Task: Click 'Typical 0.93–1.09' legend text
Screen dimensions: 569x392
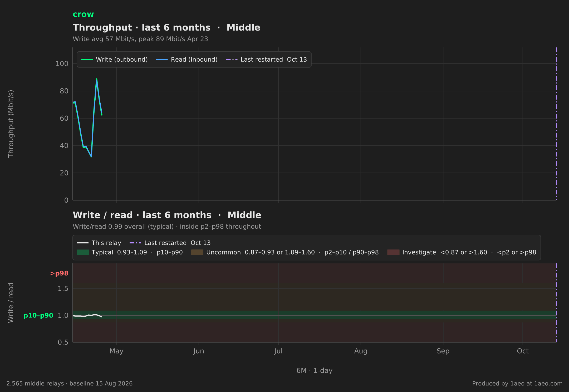Action: coord(119,252)
